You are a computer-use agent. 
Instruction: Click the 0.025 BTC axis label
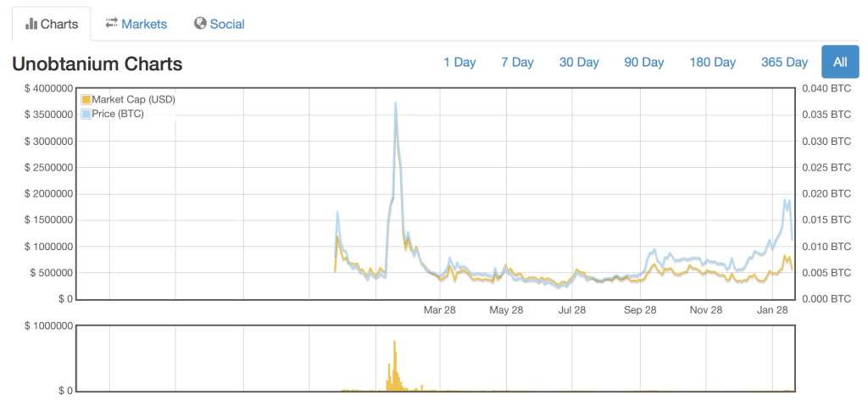[826, 167]
